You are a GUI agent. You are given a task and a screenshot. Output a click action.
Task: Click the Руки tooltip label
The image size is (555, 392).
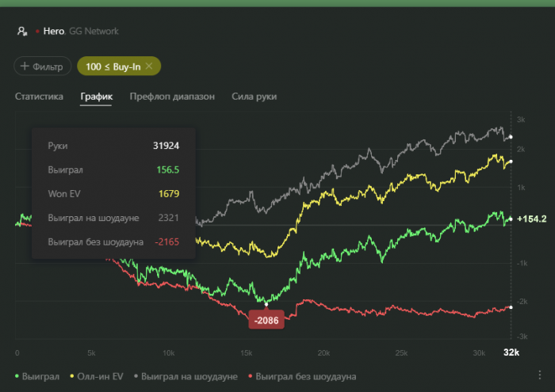tap(58, 146)
